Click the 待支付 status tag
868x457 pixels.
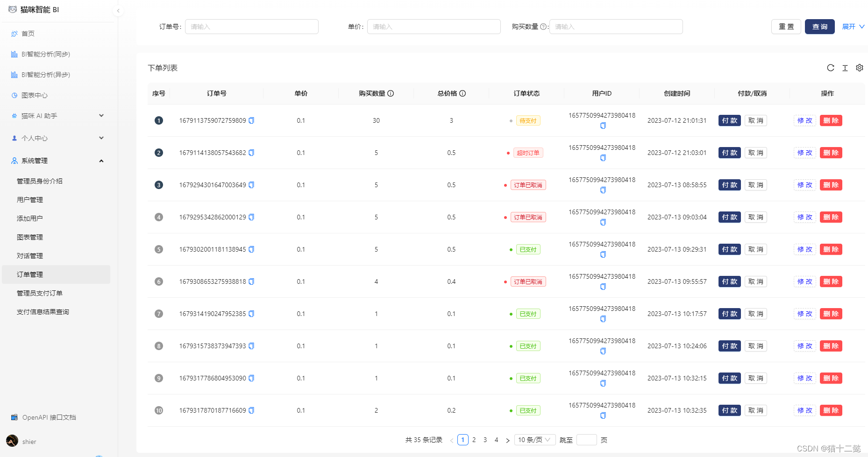click(x=528, y=120)
